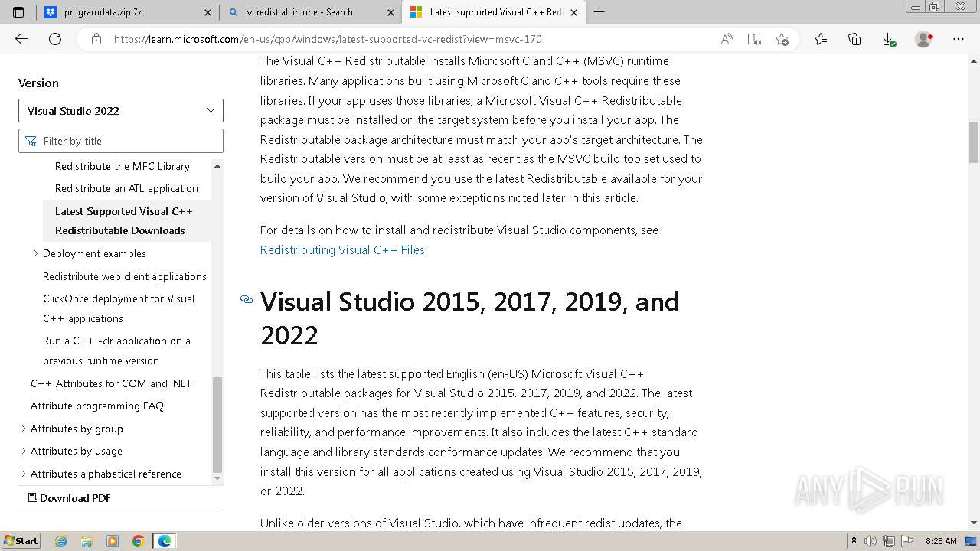Expand Attributes by usage node
980x551 pixels.
(23, 451)
